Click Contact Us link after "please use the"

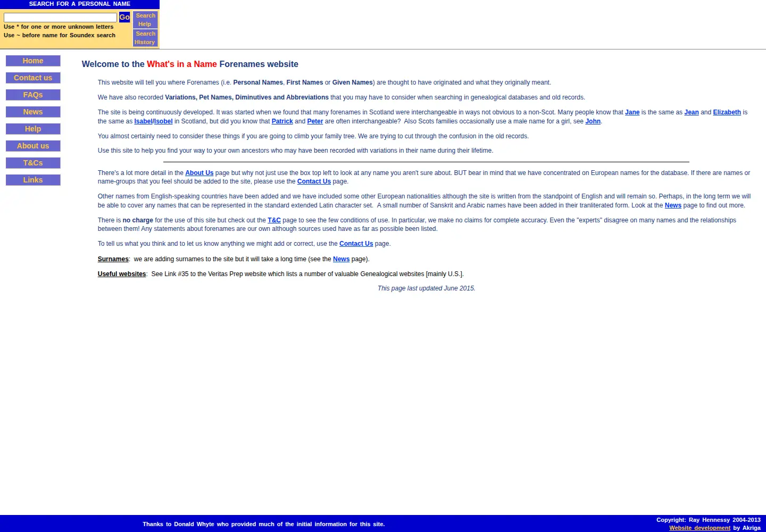click(x=314, y=181)
